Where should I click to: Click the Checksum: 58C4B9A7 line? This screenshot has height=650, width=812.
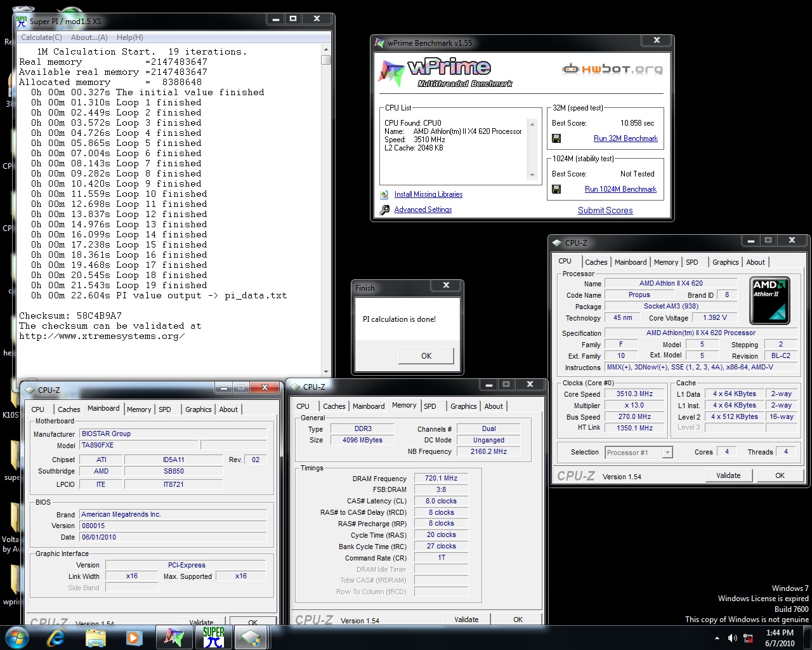click(x=70, y=315)
